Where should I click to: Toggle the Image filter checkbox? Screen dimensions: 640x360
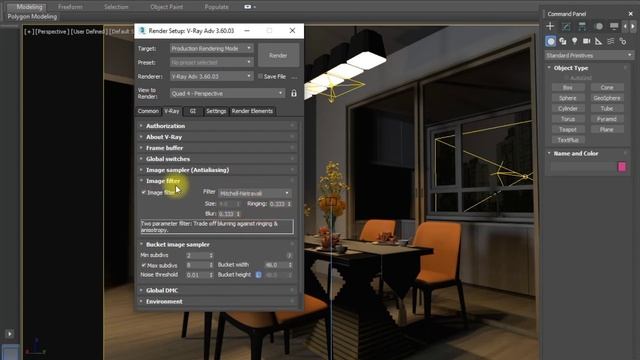click(x=144, y=192)
